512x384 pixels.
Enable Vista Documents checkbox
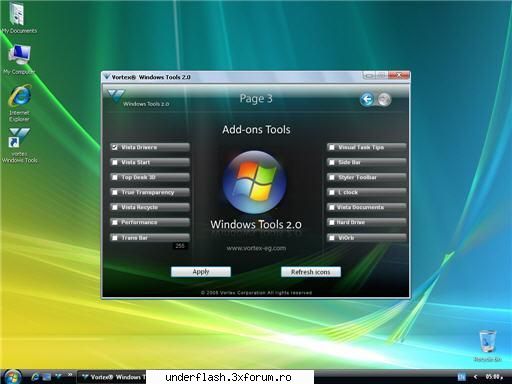pyautogui.click(x=332, y=207)
